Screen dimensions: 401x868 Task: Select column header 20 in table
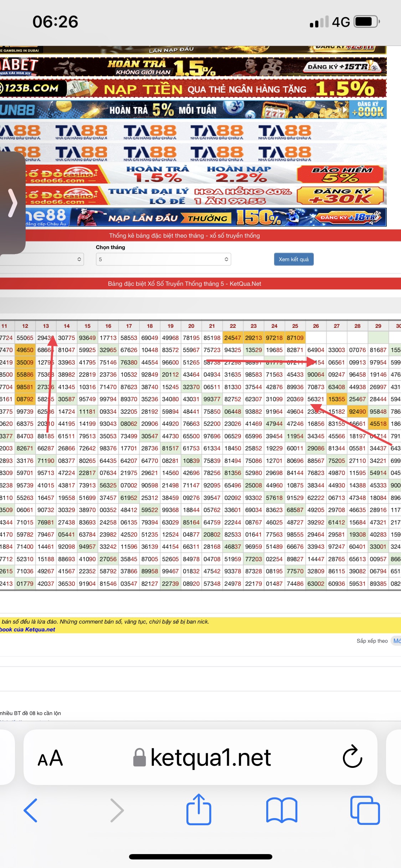(191, 326)
